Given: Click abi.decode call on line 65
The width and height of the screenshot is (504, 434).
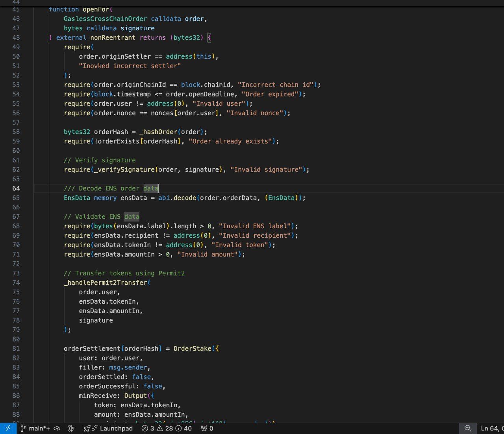Looking at the screenshot, I should [177, 198].
